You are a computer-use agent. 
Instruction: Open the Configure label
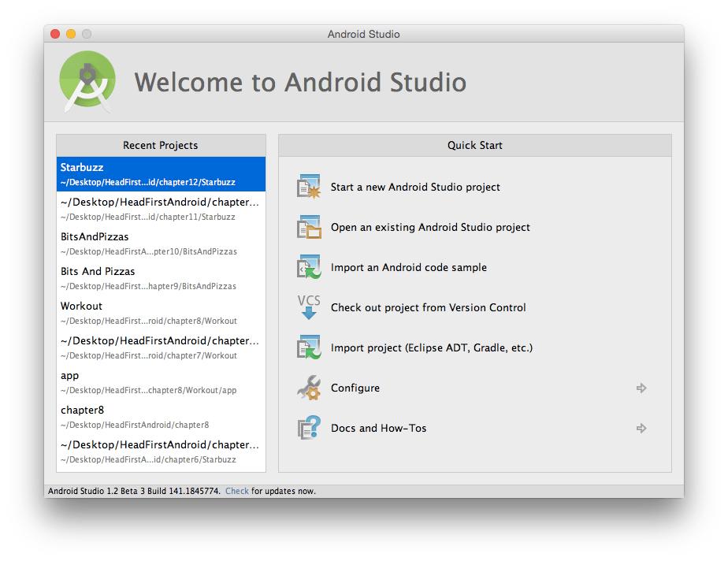coord(355,388)
